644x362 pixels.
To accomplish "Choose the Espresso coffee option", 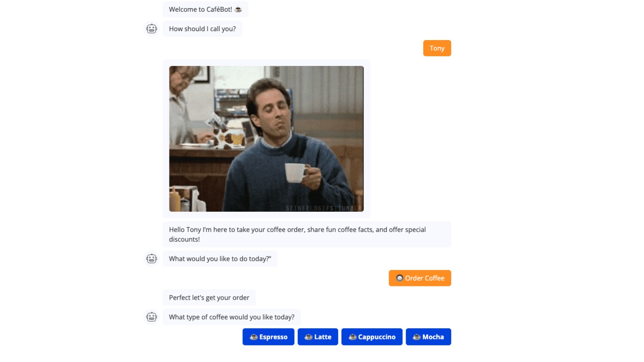I will pyautogui.click(x=268, y=337).
